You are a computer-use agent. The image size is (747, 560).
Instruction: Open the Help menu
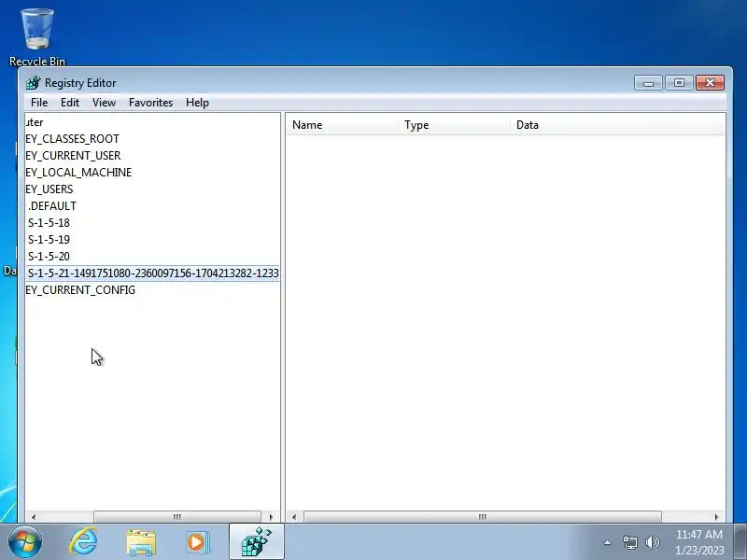(x=197, y=103)
